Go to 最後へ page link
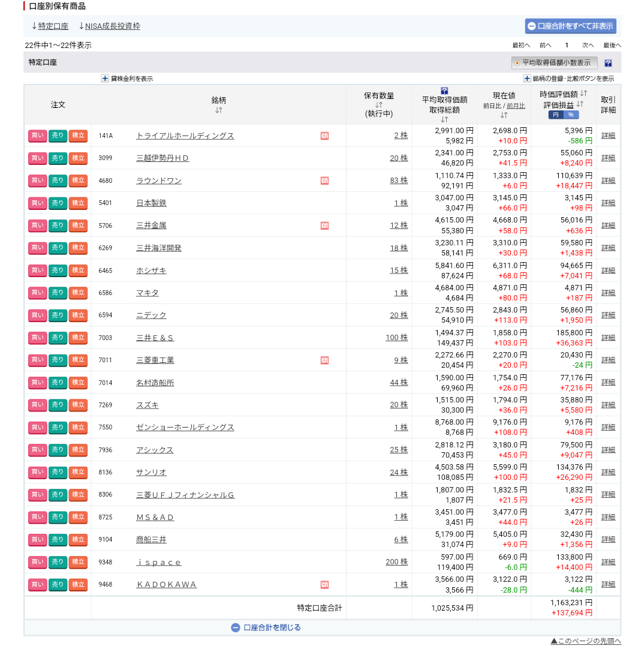 (612, 46)
